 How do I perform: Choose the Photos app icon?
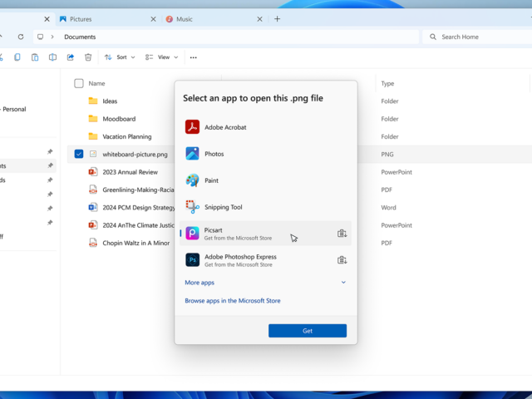[192, 154]
